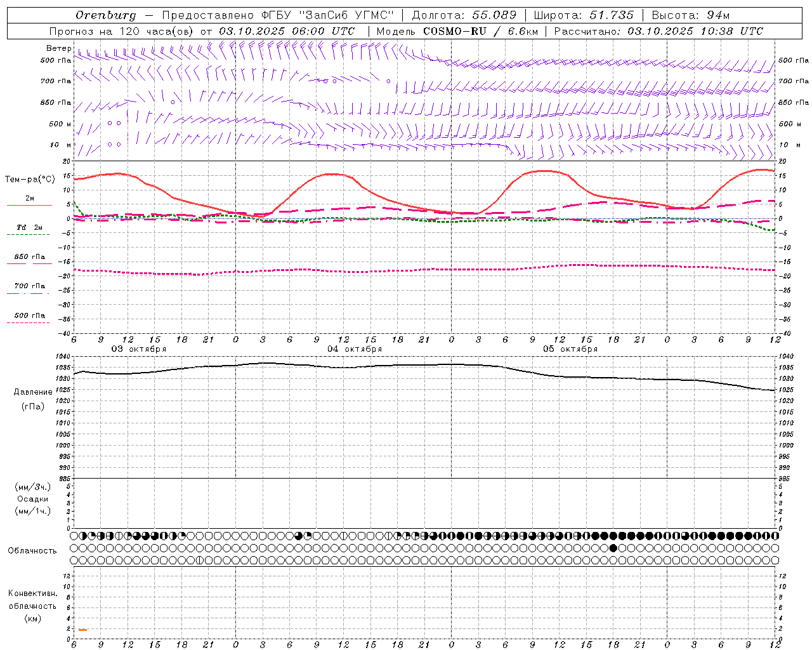Click the "Orenburg" station title
812x650 pixels.
[105, 15]
